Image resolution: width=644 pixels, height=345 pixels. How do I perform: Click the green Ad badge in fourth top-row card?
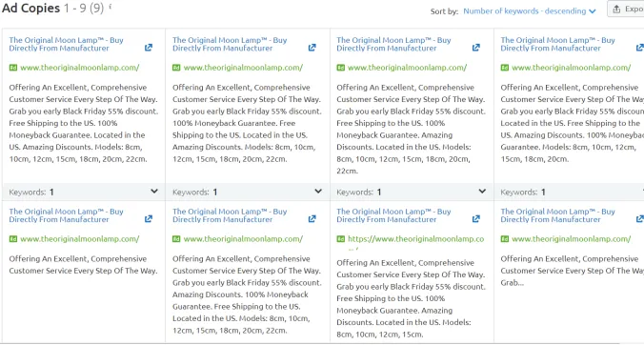505,68
